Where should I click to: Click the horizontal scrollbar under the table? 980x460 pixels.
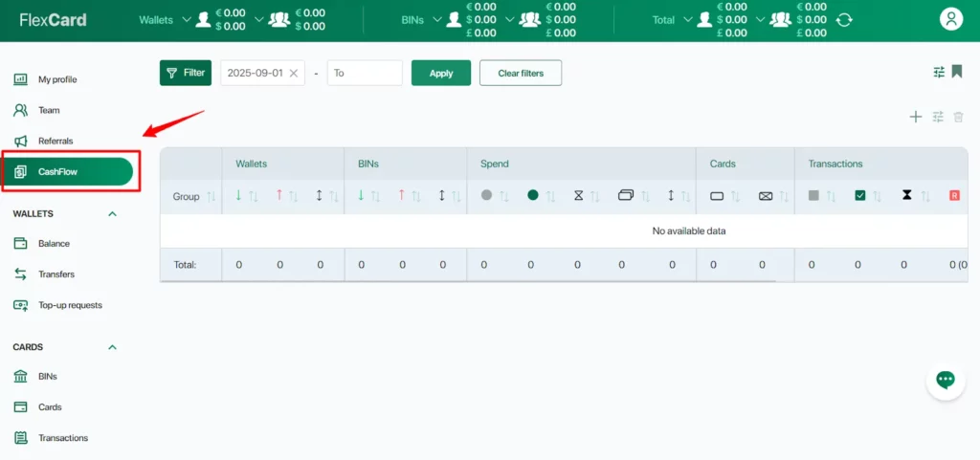point(467,281)
